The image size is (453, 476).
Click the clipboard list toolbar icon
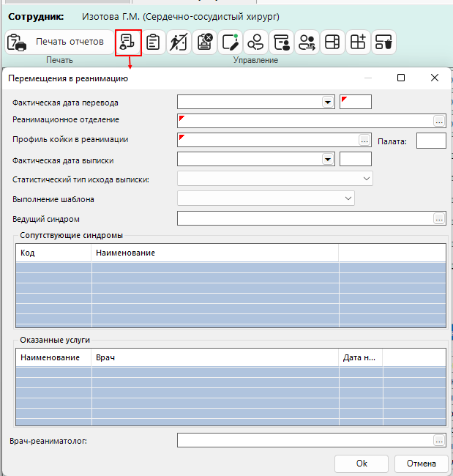[153, 42]
